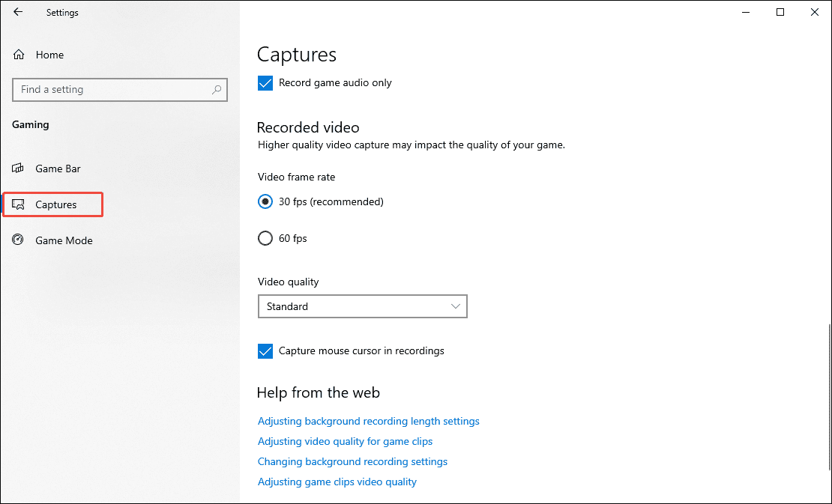
Task: Click the Captures gamepad icon in sidebar
Action: coord(17,204)
